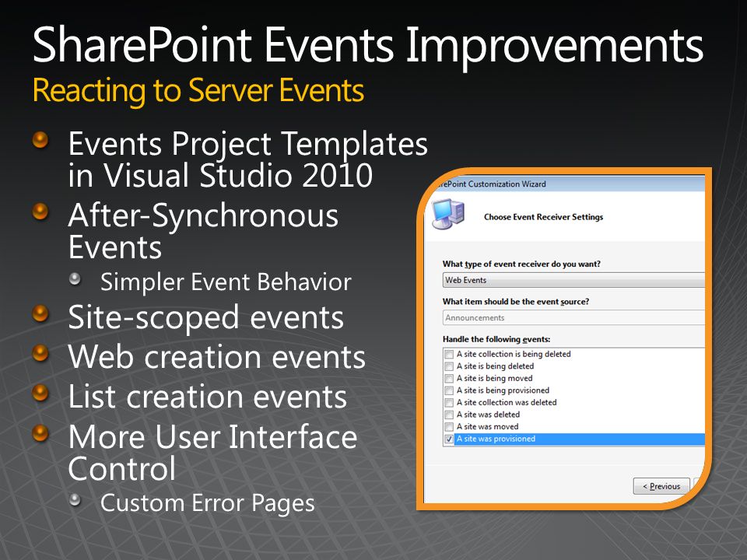Open the Announcements event source dropdown

point(573,317)
